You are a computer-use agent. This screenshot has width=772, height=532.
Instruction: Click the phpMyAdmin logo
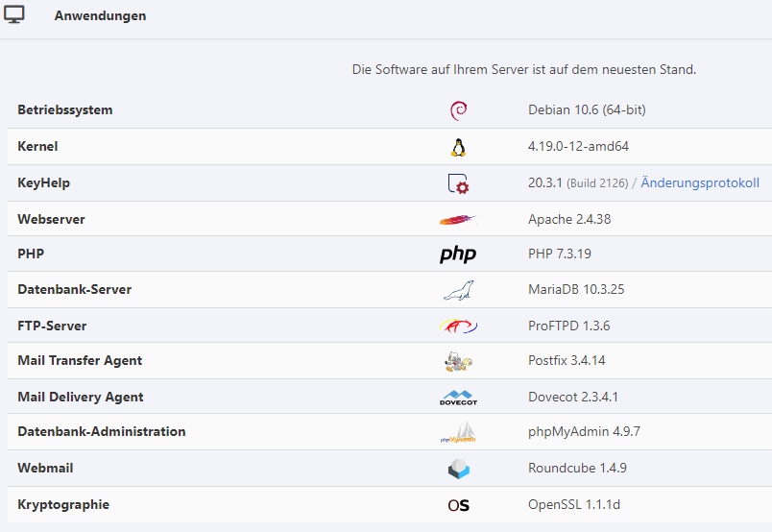click(458, 433)
